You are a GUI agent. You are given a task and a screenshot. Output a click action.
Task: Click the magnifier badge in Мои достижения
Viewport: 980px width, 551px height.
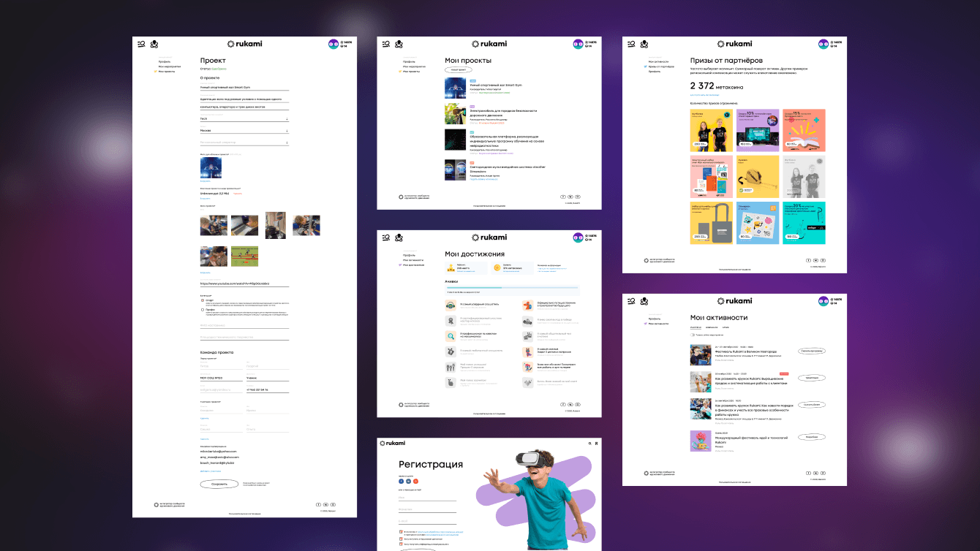click(x=451, y=336)
